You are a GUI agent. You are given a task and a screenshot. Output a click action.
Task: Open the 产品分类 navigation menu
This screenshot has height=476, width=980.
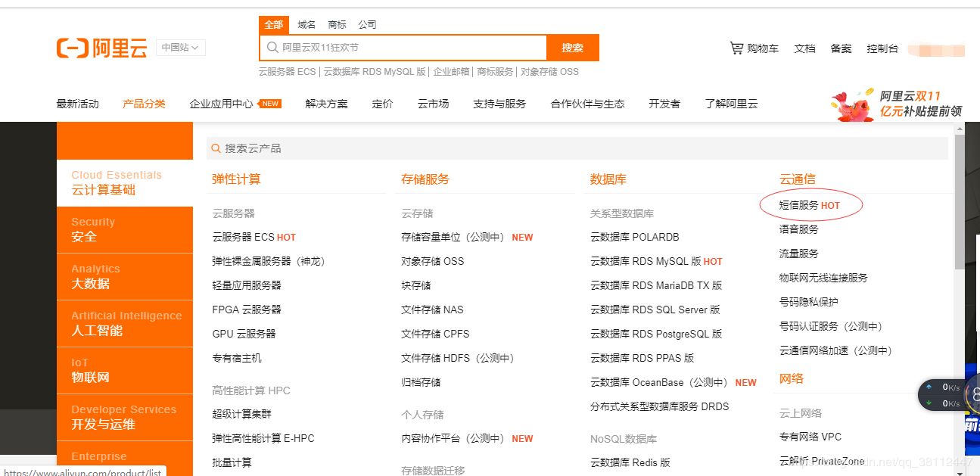tap(144, 104)
